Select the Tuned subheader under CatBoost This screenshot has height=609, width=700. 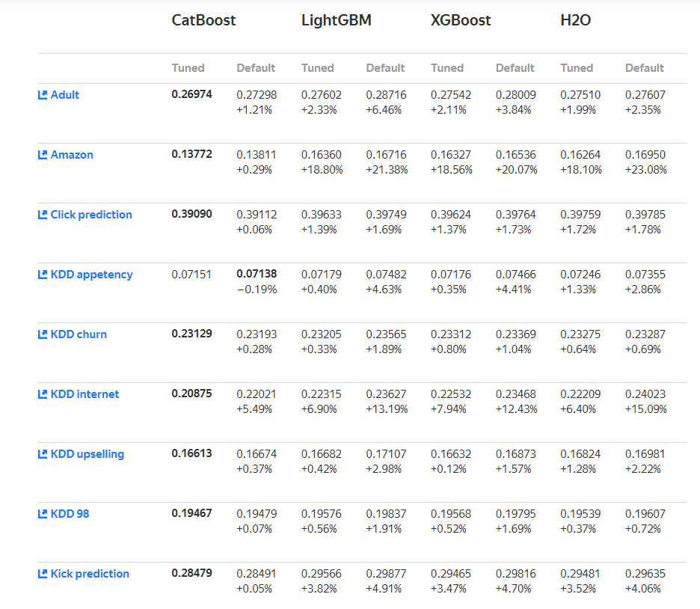click(188, 68)
